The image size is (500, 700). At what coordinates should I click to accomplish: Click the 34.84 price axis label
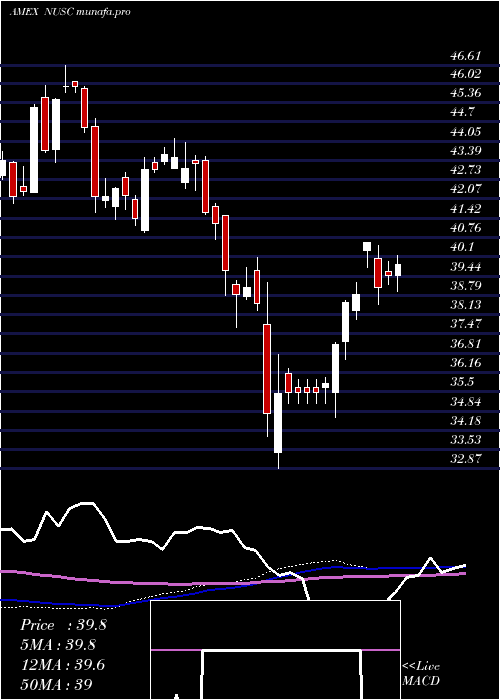click(466, 401)
